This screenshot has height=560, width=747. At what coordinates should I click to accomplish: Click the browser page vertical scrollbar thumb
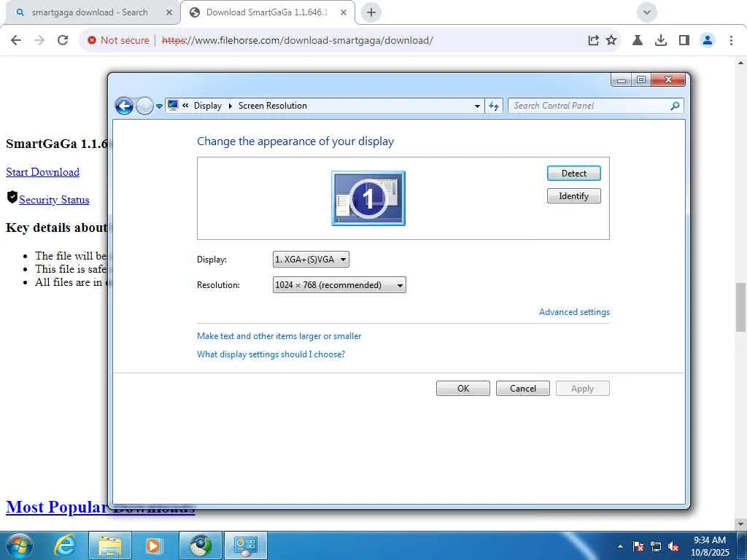click(741, 307)
